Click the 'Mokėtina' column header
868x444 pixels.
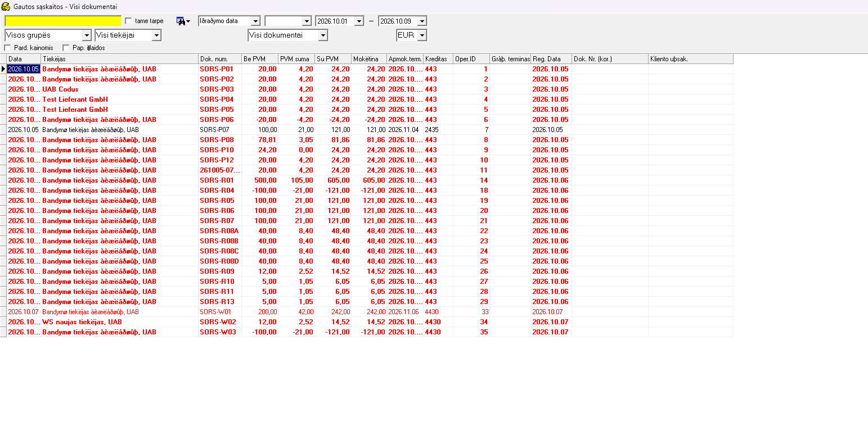pyautogui.click(x=369, y=59)
